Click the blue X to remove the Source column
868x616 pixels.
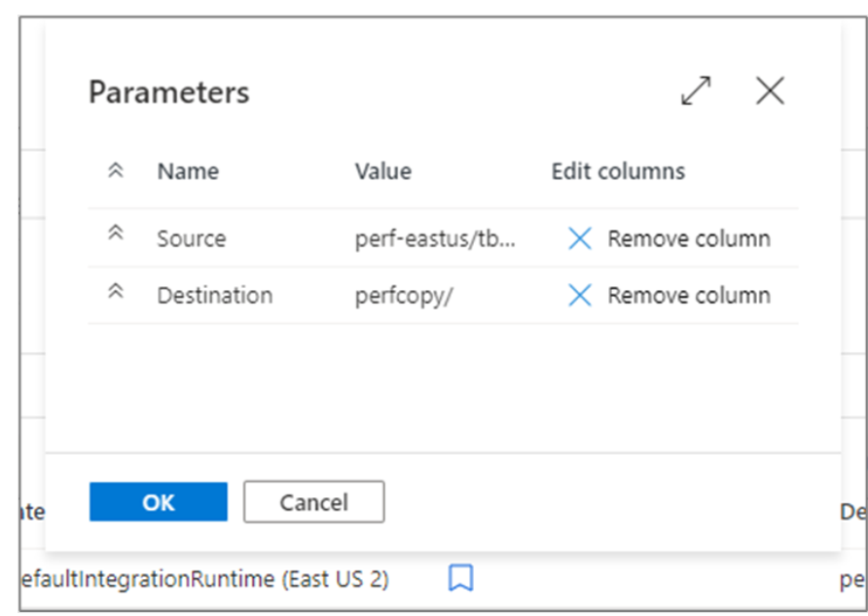[x=581, y=237]
